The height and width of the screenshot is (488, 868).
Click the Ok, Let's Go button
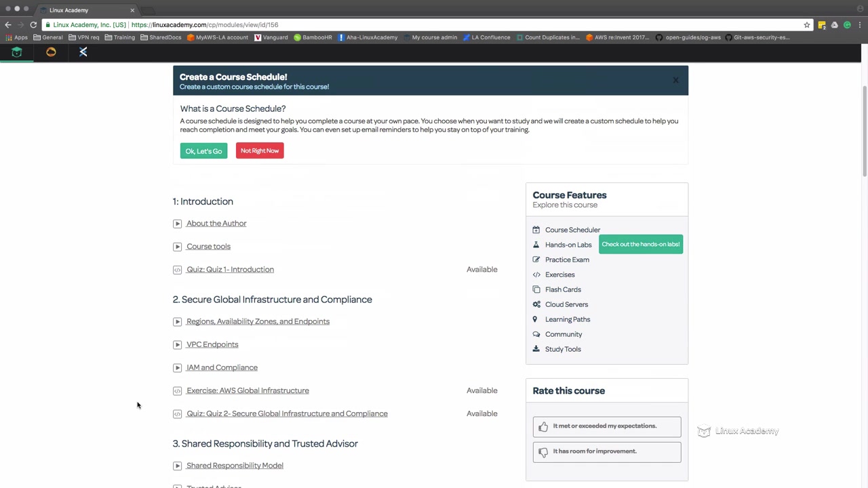[203, 151]
